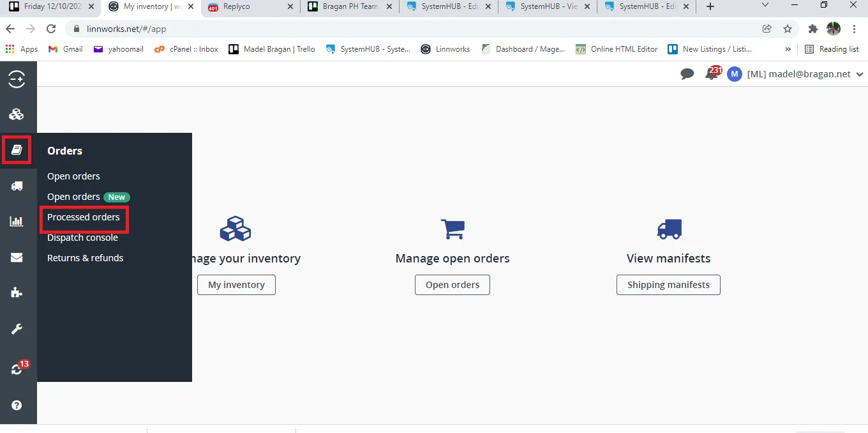Viewport: 868px width, 433px height.
Task: Open the Reports bar chart sidebar icon
Action: point(17,222)
